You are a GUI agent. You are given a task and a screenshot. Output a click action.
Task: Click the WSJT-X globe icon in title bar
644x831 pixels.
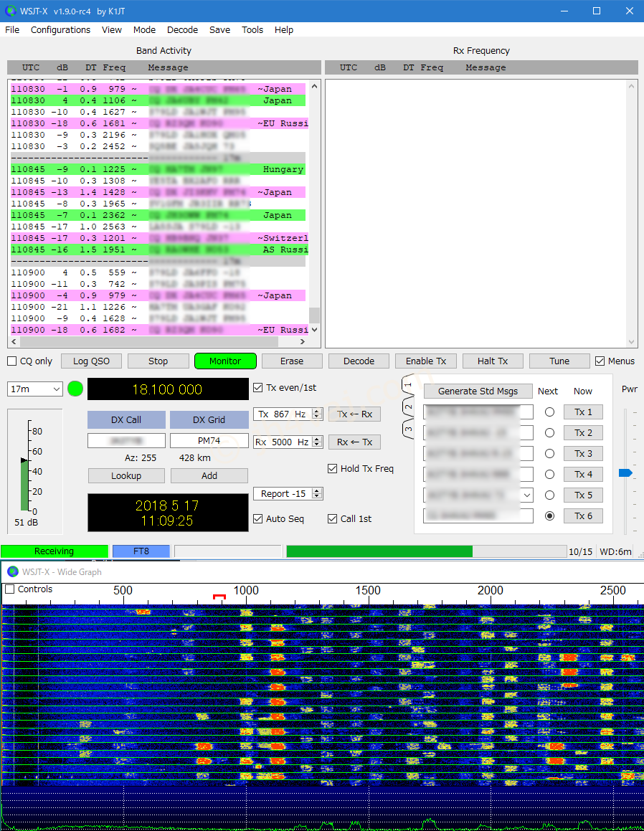pos(11,11)
